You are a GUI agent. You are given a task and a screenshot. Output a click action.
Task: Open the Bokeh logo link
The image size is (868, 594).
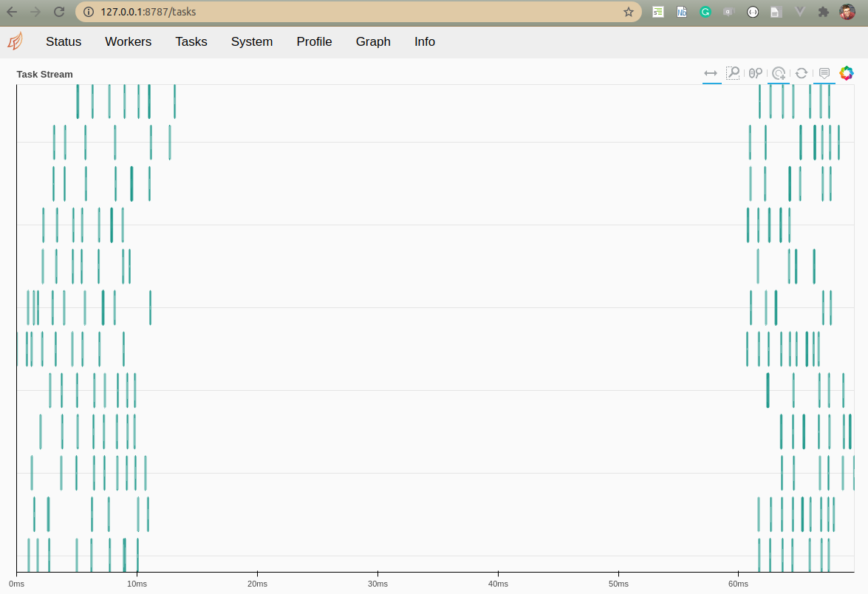point(847,73)
